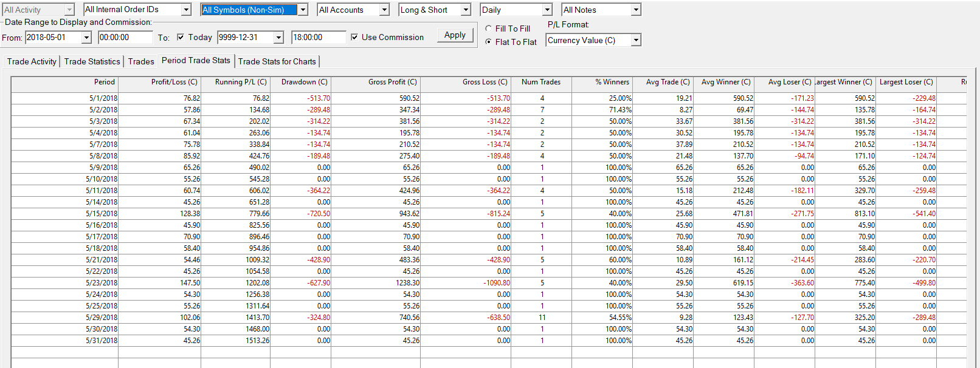Click Running P/L value 1009.32
The image size is (980, 368).
coord(257,260)
